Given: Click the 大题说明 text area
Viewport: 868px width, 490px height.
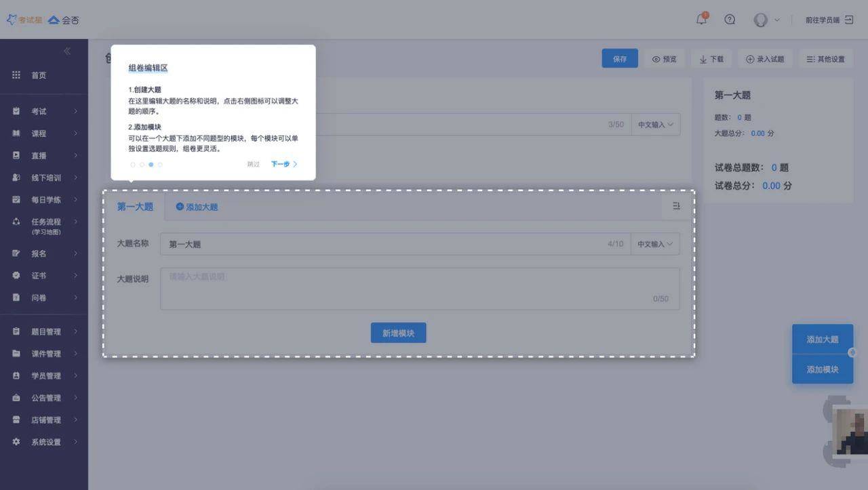Looking at the screenshot, I should pos(420,289).
